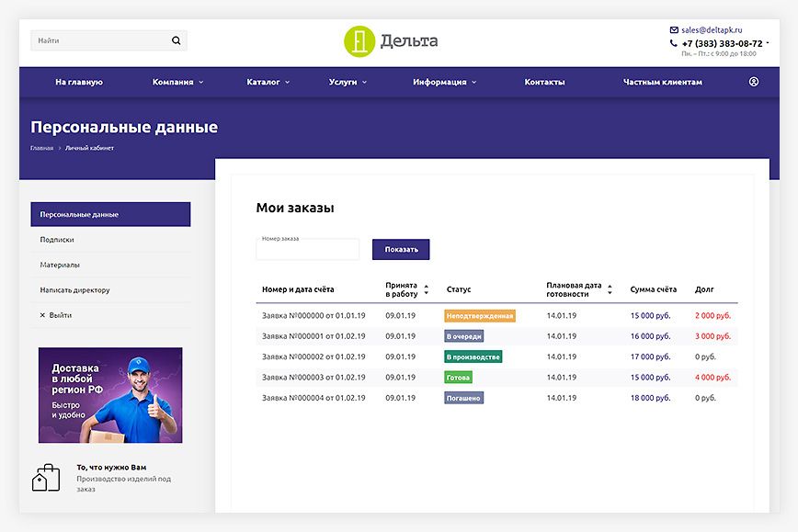Click the Погашено status badge
798x532 pixels.
tap(463, 398)
